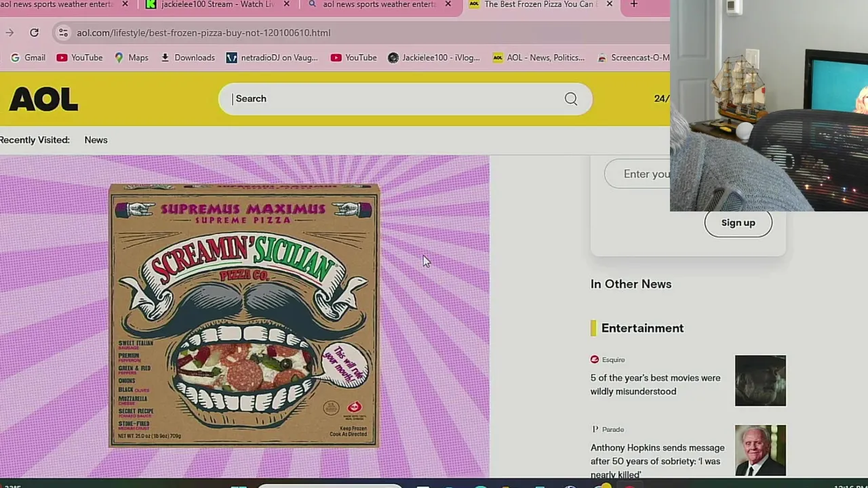Open a new browser tab
This screenshot has height=488, width=868.
pos(633,4)
